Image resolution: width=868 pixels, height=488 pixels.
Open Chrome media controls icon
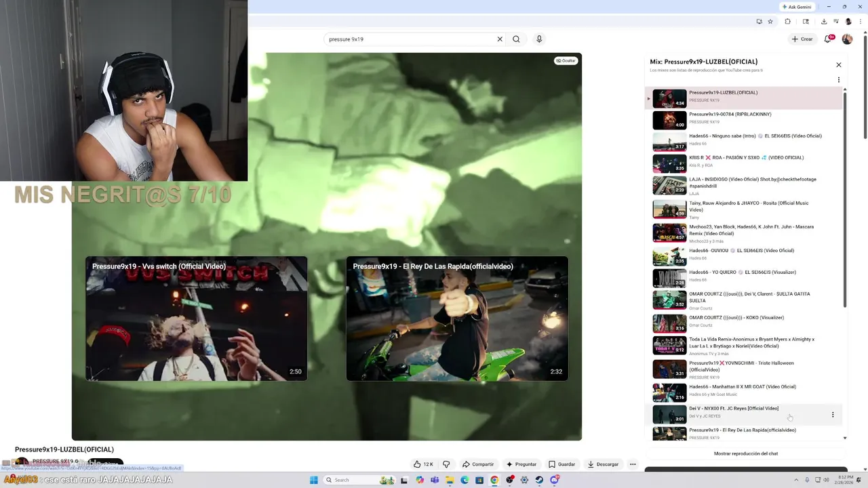(836, 21)
